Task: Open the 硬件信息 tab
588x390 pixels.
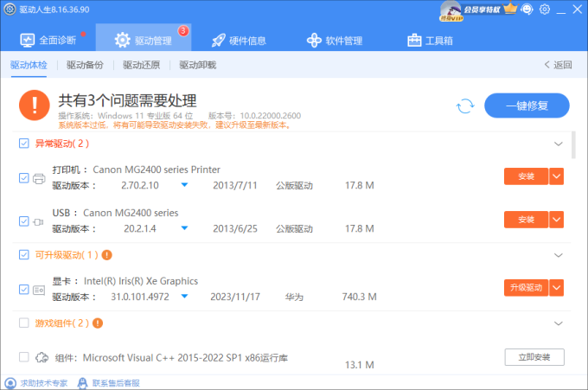Action: 239,40
